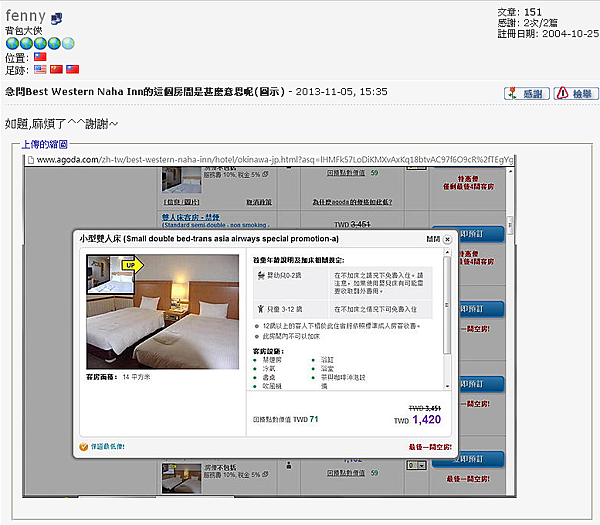600x525 pixels.
Task: Click the 上傳的縮圖 caption label
Action: (44, 144)
